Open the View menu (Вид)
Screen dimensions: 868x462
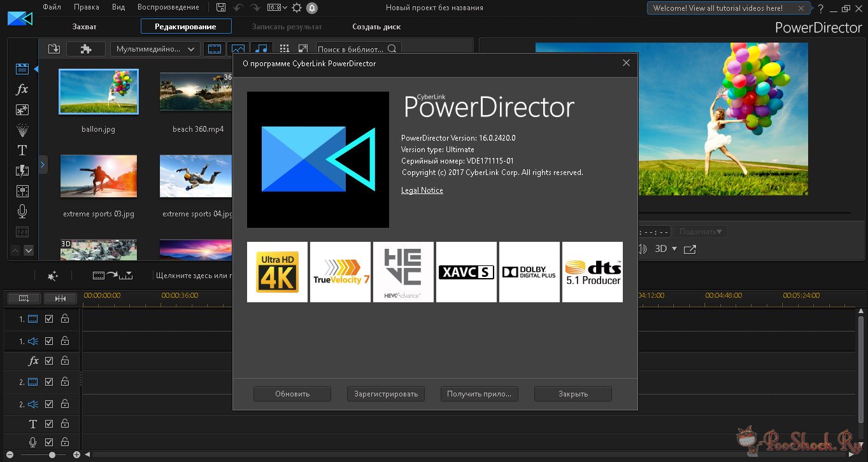coord(118,8)
